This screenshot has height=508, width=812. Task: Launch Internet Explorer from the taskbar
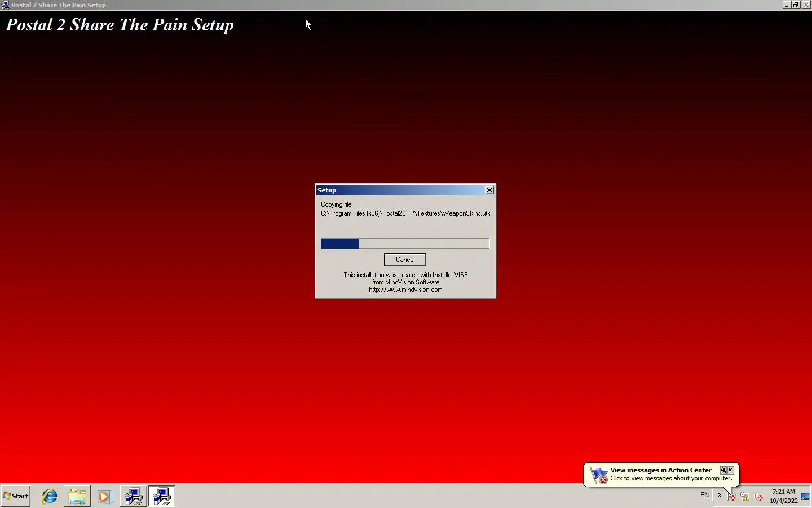pos(50,497)
